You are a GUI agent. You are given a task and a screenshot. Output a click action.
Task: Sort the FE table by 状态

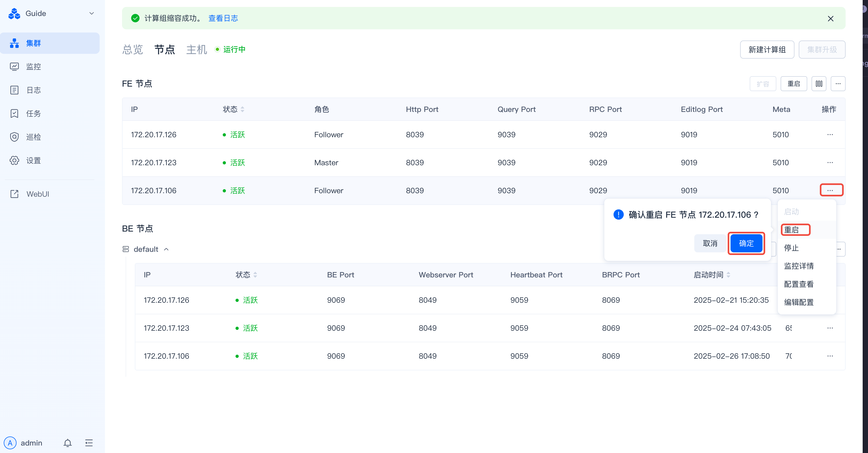242,109
